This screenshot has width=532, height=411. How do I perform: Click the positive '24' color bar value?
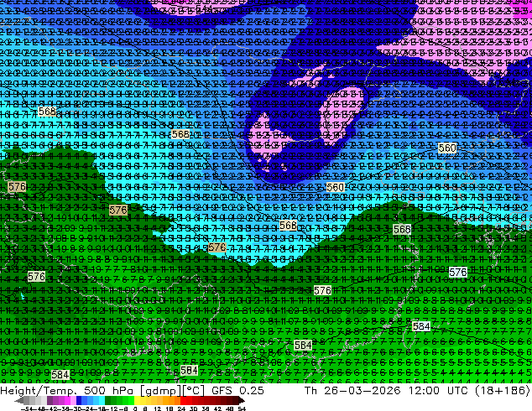tap(181, 409)
